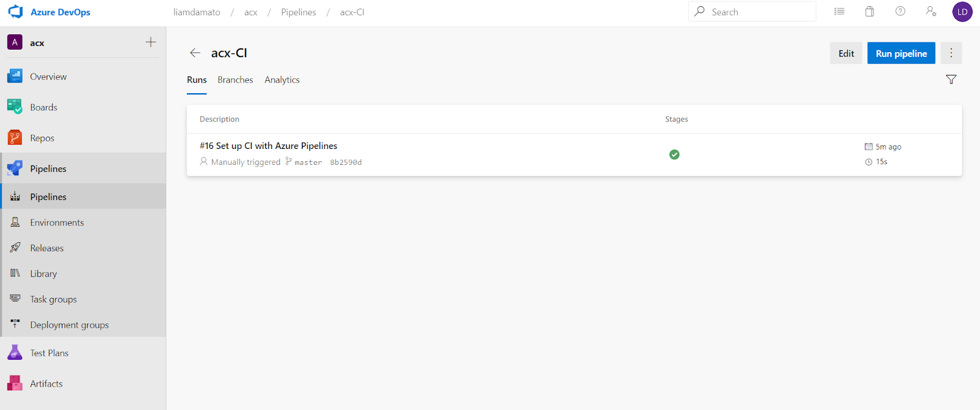Screen dimensions: 980x410
Task: Open the Releases rocket icon
Action: [x=15, y=248]
